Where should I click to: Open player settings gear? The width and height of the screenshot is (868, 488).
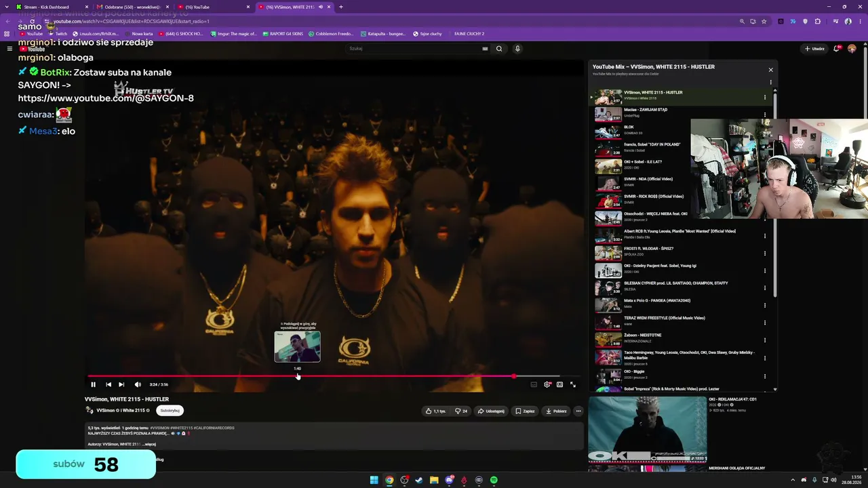[547, 384]
